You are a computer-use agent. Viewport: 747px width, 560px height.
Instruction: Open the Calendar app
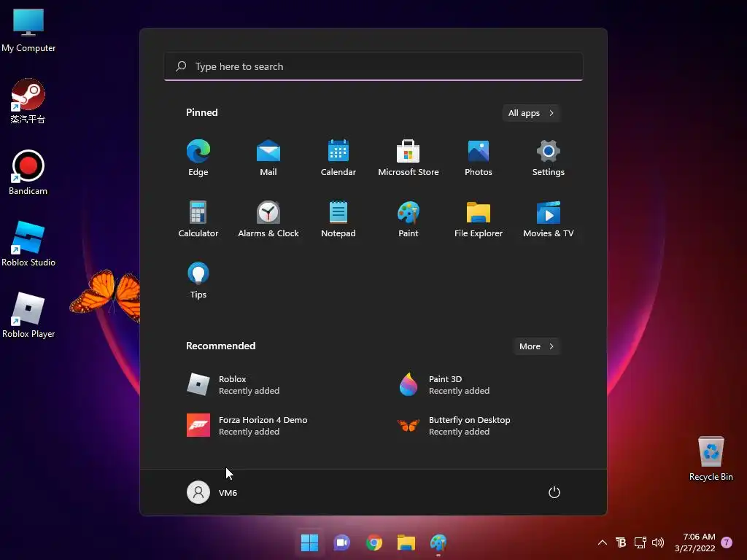pos(338,157)
